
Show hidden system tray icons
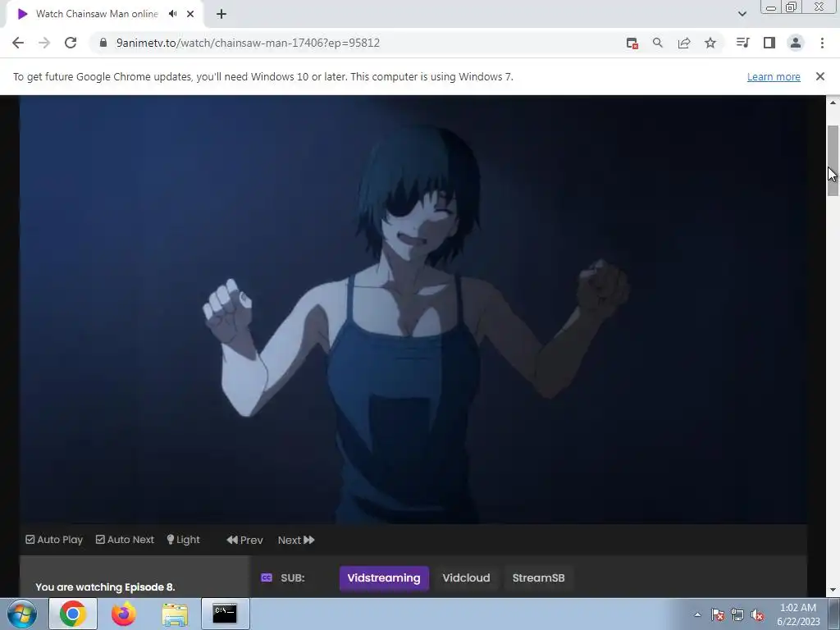(697, 614)
